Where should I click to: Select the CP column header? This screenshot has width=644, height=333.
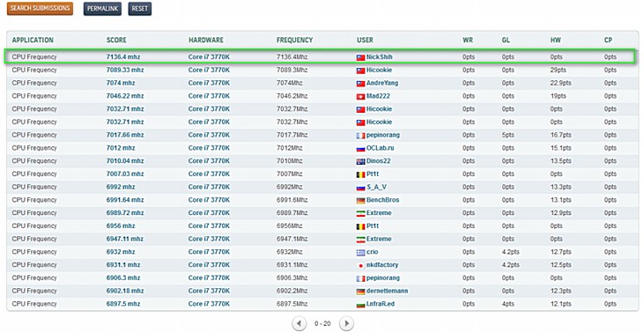click(608, 41)
